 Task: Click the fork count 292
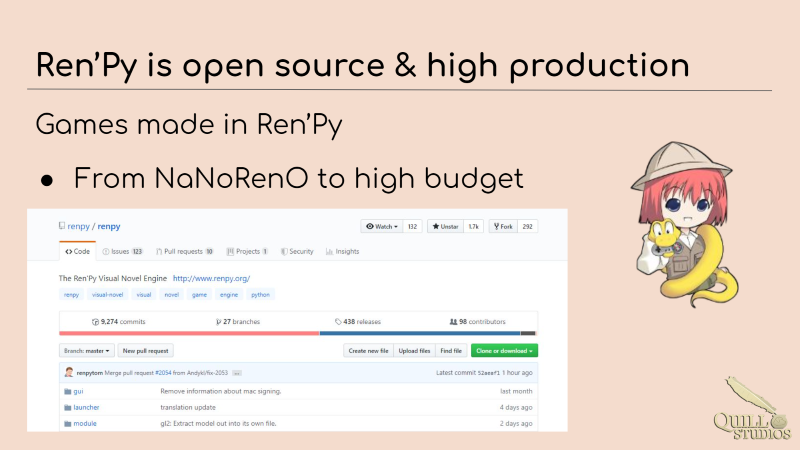[528, 227]
